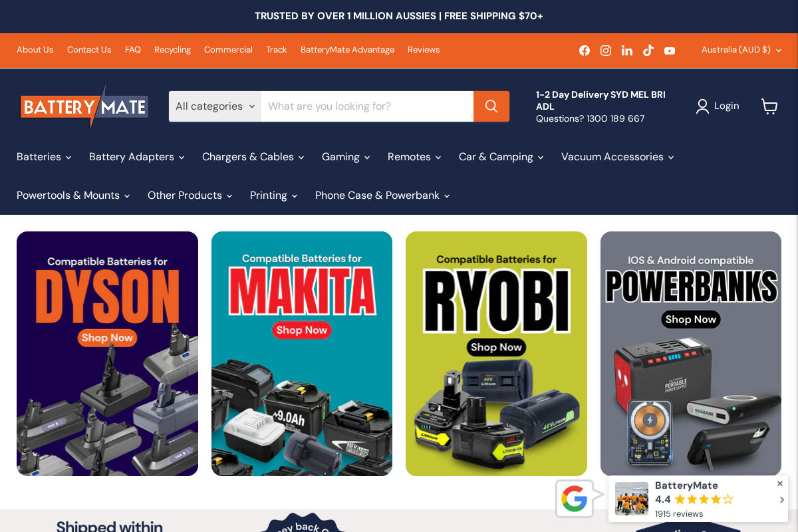
Task: Submit search using the magnifier icon
Action: click(x=491, y=106)
